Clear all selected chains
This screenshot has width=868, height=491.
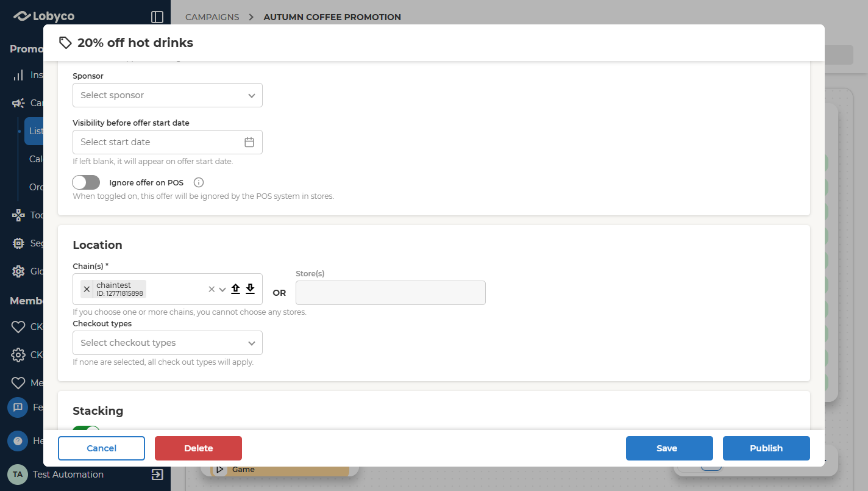tap(212, 289)
